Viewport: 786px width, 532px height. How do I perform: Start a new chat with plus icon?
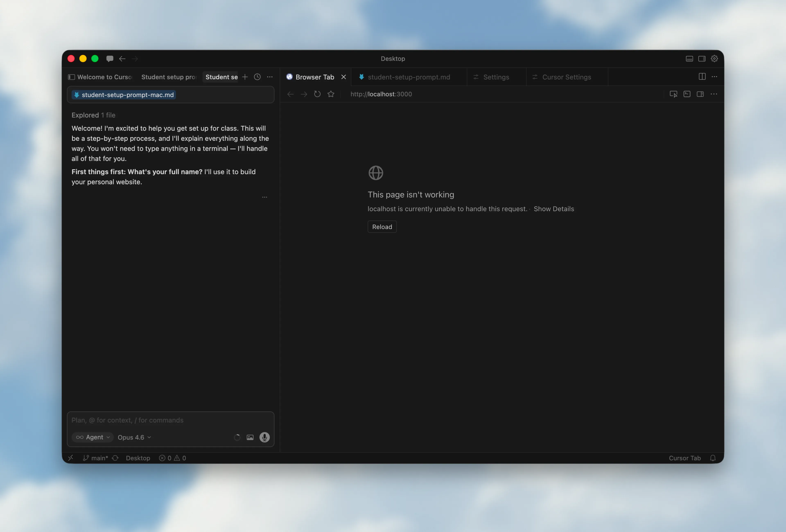tap(245, 77)
